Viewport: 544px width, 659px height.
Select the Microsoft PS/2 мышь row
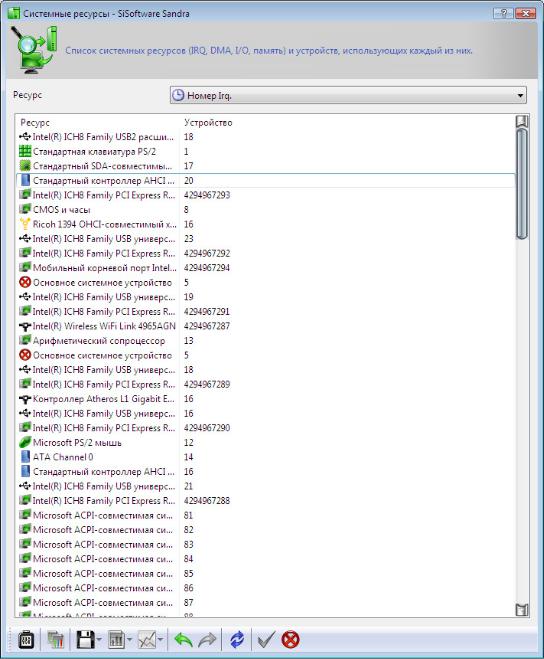[266, 443]
